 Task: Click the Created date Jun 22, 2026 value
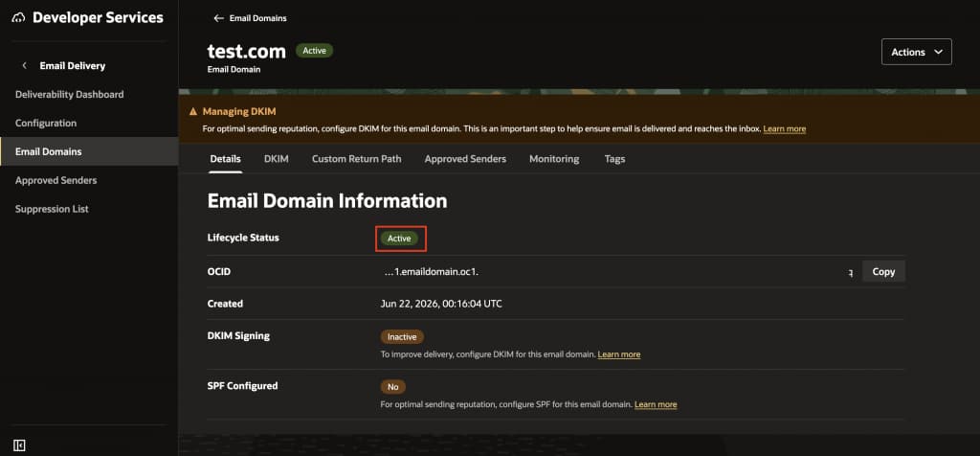(x=441, y=304)
